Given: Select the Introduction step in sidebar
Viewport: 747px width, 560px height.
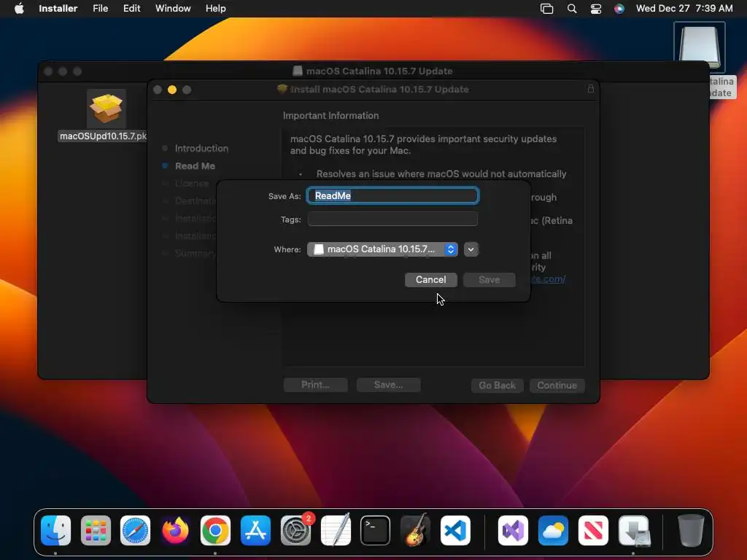Looking at the screenshot, I should tap(201, 148).
